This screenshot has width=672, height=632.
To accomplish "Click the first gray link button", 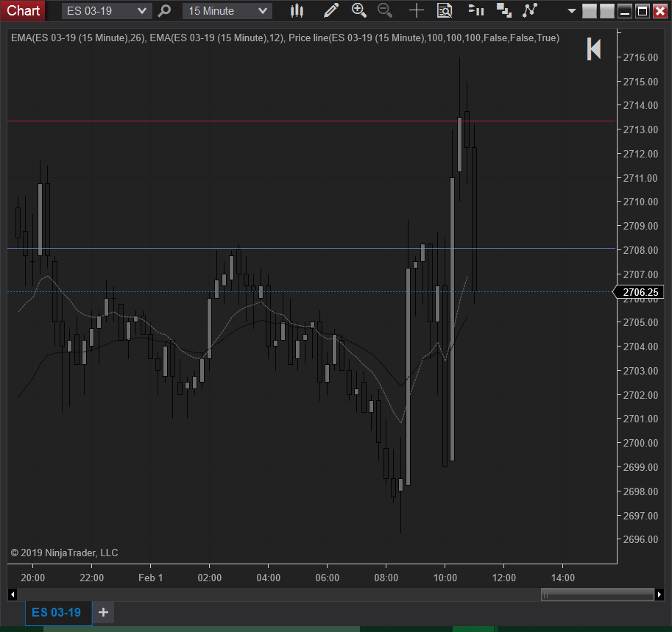I will click(590, 11).
